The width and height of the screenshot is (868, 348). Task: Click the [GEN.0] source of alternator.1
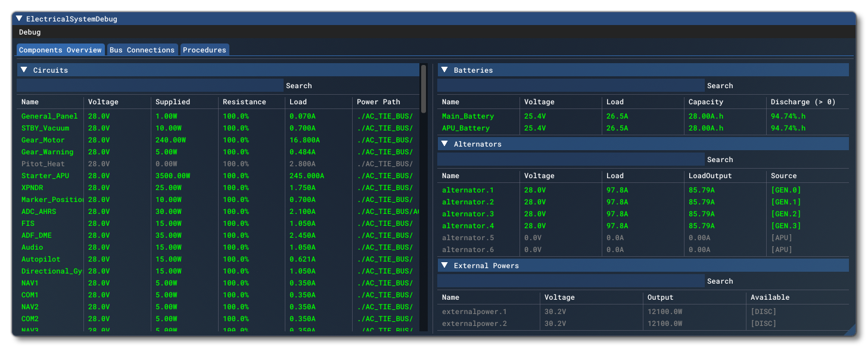[786, 189]
